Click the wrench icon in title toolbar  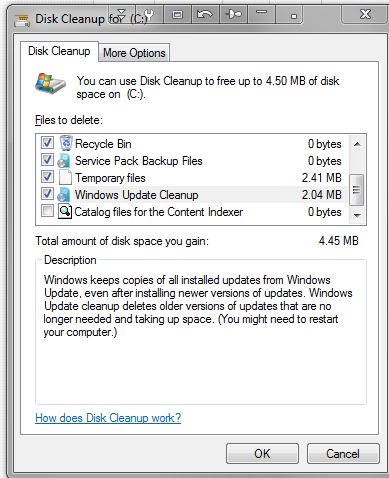(150, 14)
